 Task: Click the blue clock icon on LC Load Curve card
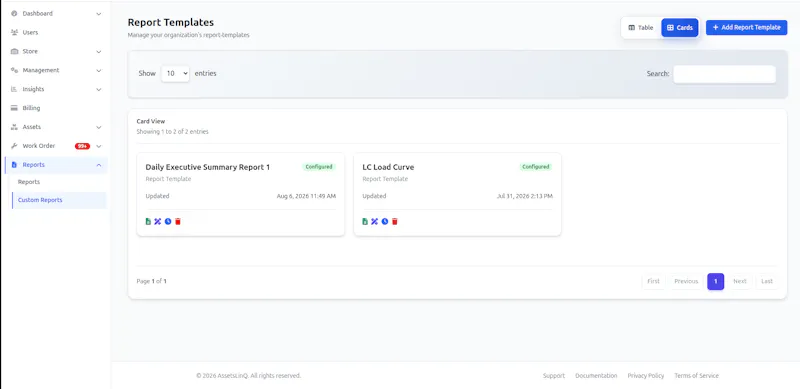tap(385, 222)
